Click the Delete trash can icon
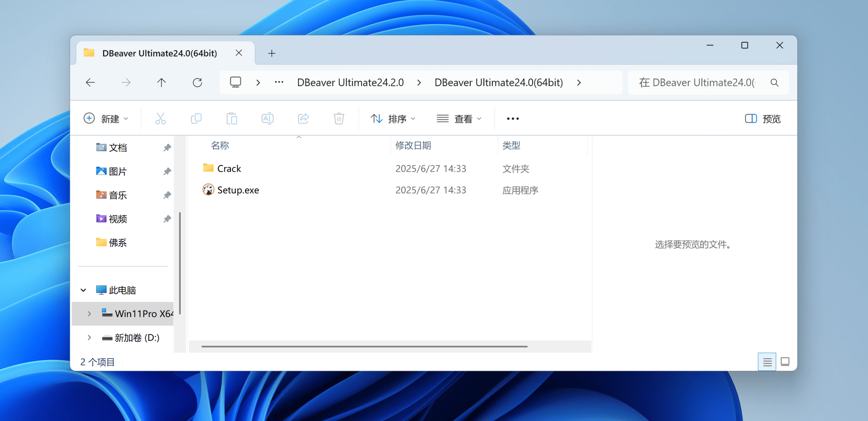The width and height of the screenshot is (868, 421). point(339,119)
